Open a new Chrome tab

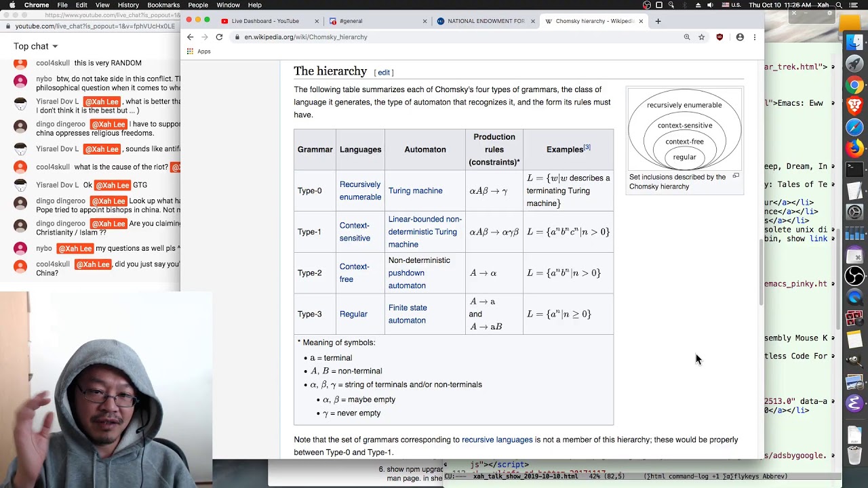[658, 21]
